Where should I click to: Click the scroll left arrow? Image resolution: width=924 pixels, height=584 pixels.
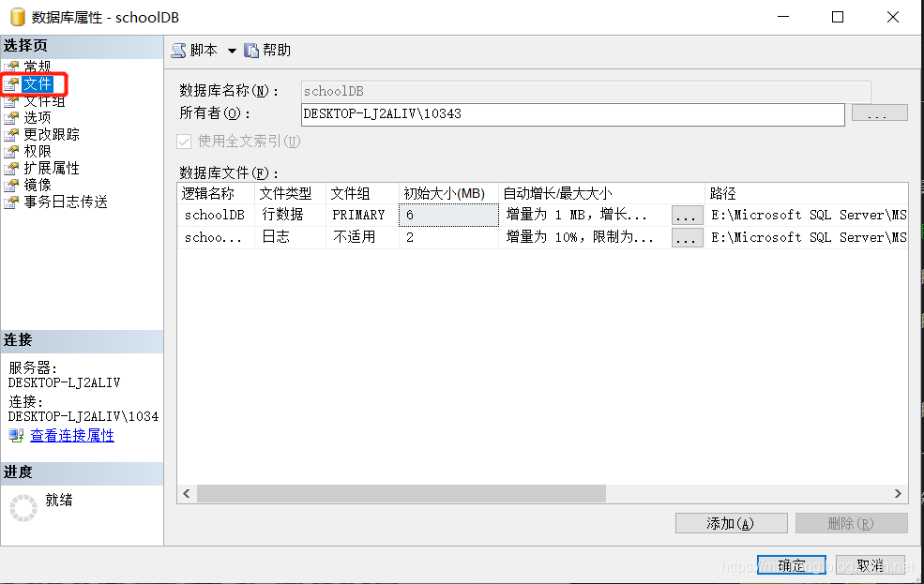pos(187,493)
